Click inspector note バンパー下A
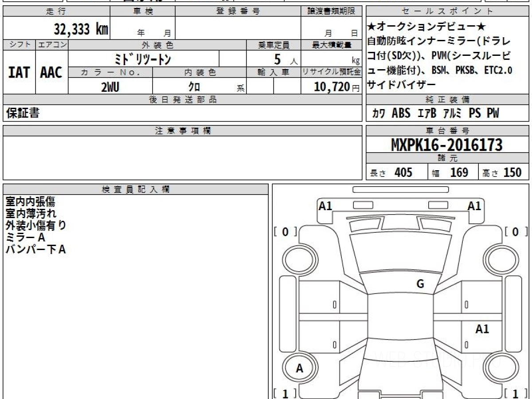532x399 pixels. click(x=36, y=250)
